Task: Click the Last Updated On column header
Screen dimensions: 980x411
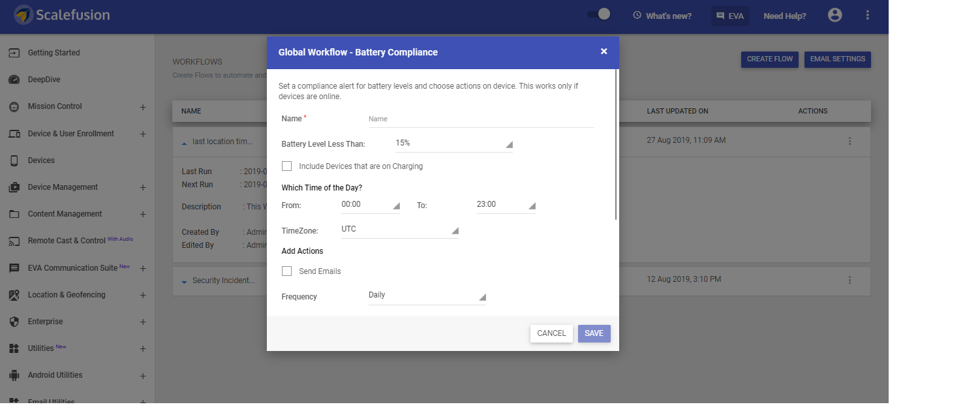Action: 677,111
